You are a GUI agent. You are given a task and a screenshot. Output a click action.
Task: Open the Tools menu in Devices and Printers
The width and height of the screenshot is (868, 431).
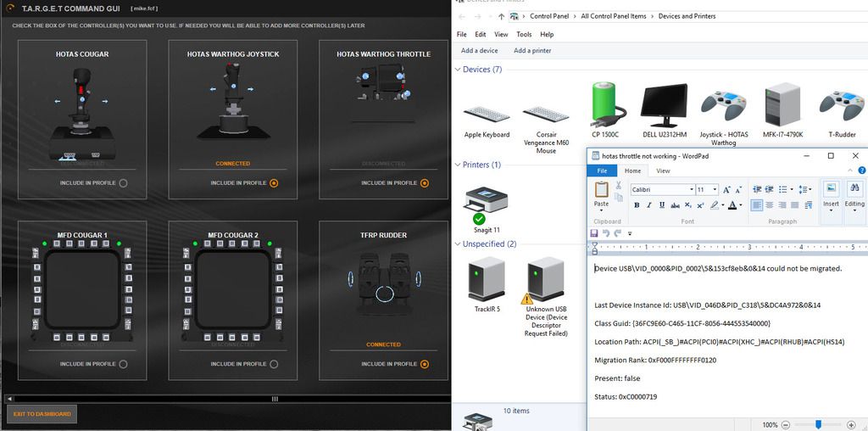pos(524,35)
